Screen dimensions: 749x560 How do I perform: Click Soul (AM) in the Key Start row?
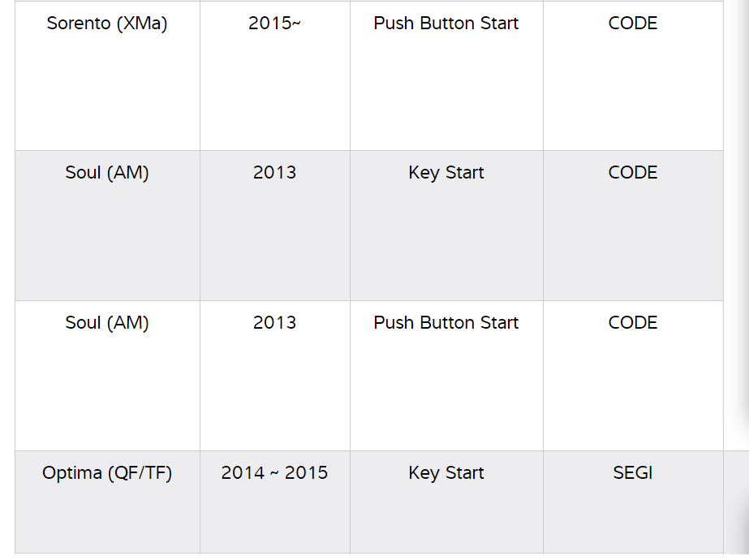[107, 173]
